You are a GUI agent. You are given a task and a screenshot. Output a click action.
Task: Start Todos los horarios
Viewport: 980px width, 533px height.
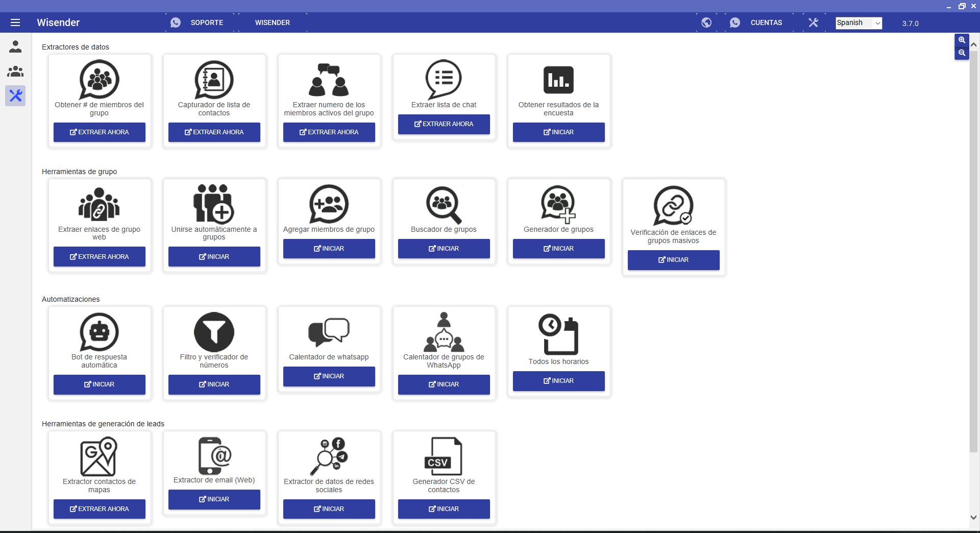coord(559,381)
